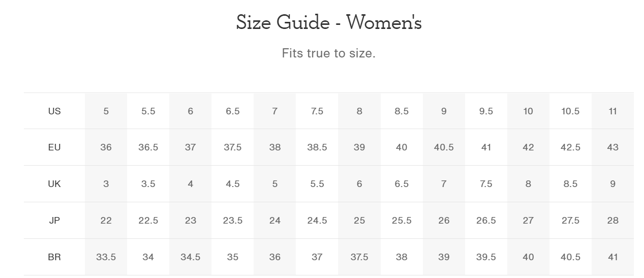Image resolution: width=644 pixels, height=278 pixels.
Task: Select US size 7.5 cell
Action: [317, 111]
